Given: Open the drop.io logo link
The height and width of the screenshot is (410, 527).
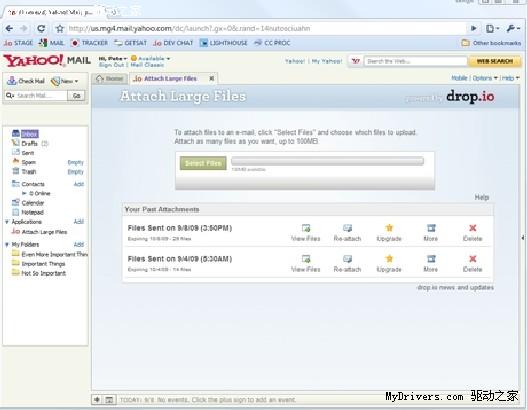Looking at the screenshot, I should (470, 97).
